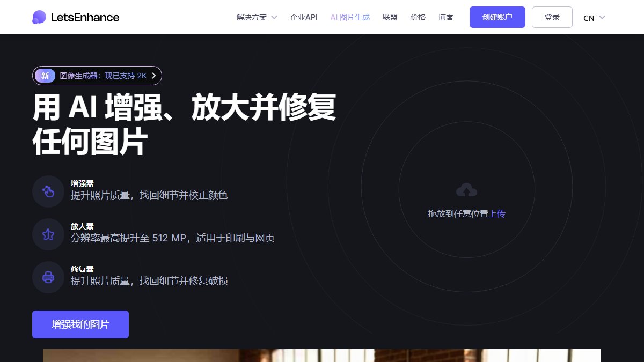Go to AI 图片生成 page
This screenshot has width=644, height=362.
(x=350, y=17)
